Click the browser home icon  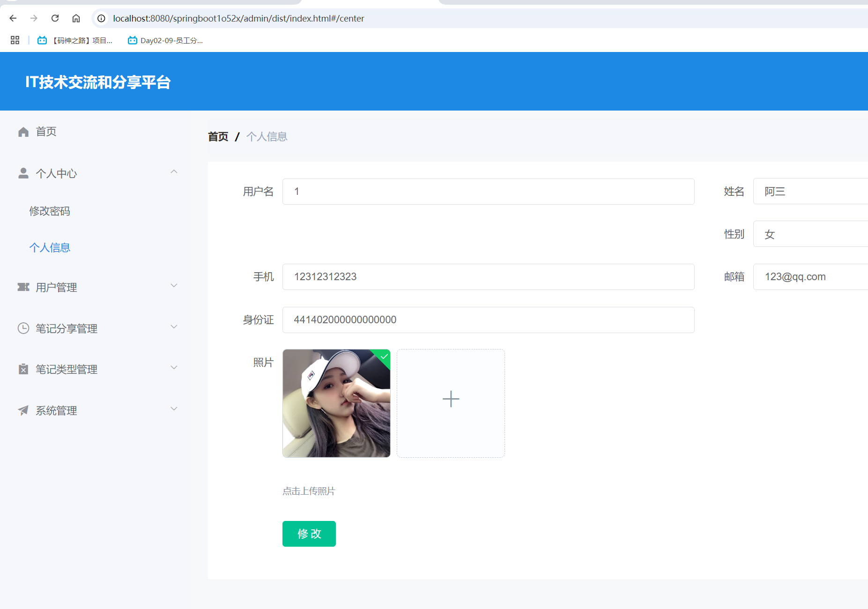(76, 18)
